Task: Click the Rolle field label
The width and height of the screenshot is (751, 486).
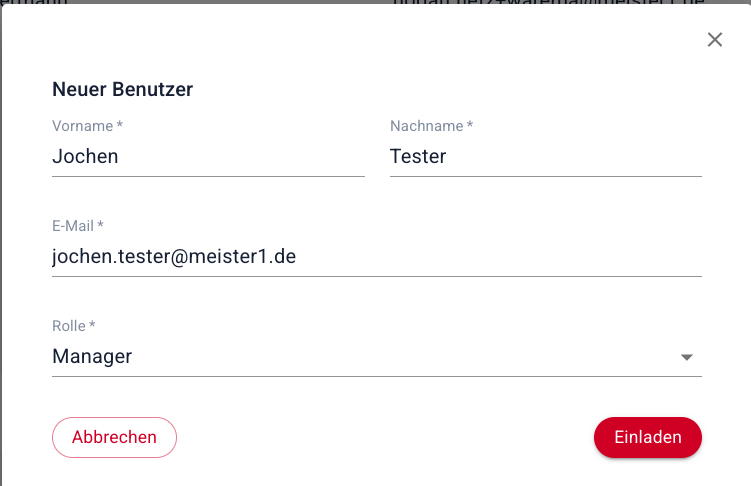Action: pyautogui.click(x=73, y=326)
